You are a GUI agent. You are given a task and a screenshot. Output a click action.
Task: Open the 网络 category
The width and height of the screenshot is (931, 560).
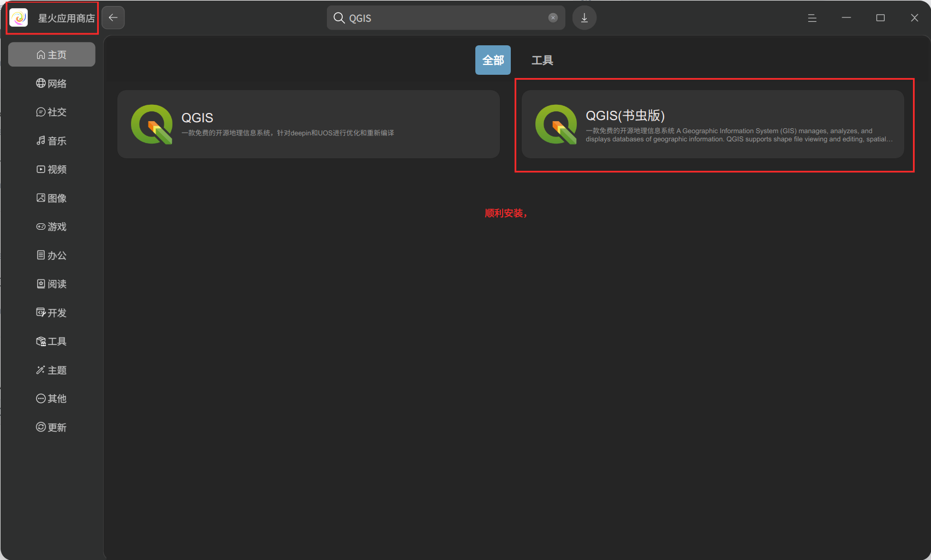(x=52, y=84)
